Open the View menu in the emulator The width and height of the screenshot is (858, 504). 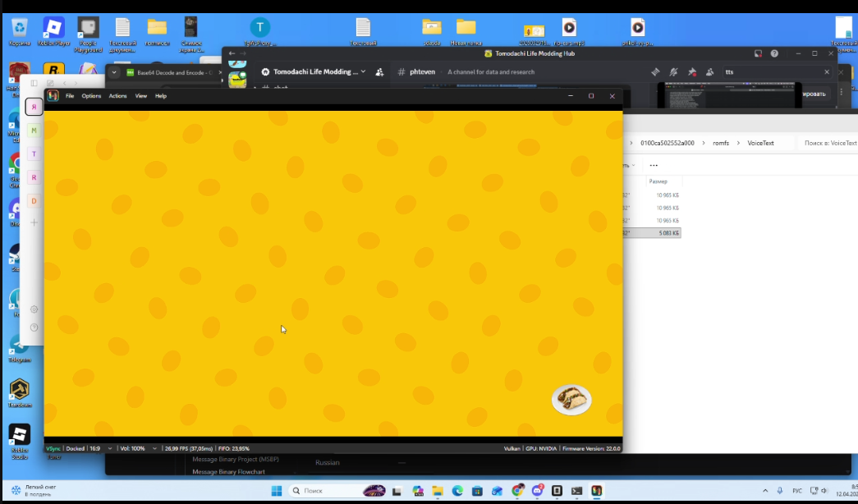[140, 96]
